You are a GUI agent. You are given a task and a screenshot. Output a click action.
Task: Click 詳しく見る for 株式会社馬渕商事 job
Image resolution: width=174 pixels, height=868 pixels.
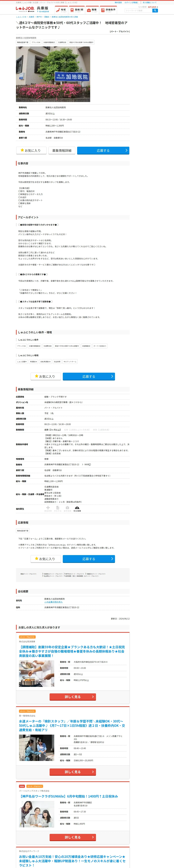coord(73,697)
